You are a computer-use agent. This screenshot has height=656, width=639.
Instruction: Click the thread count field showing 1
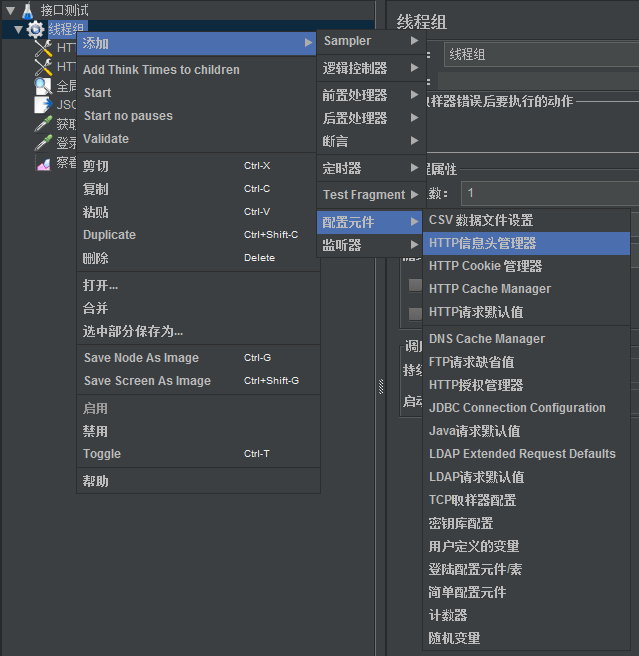(550, 193)
